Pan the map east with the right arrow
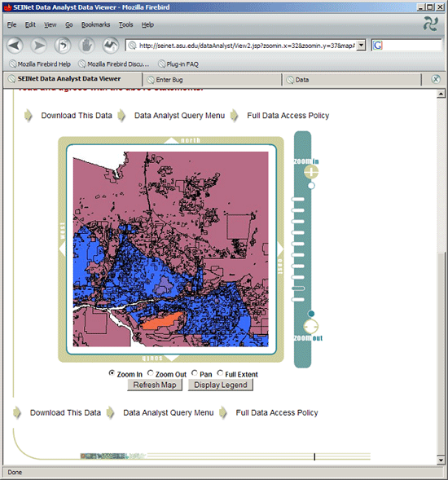 coord(280,249)
